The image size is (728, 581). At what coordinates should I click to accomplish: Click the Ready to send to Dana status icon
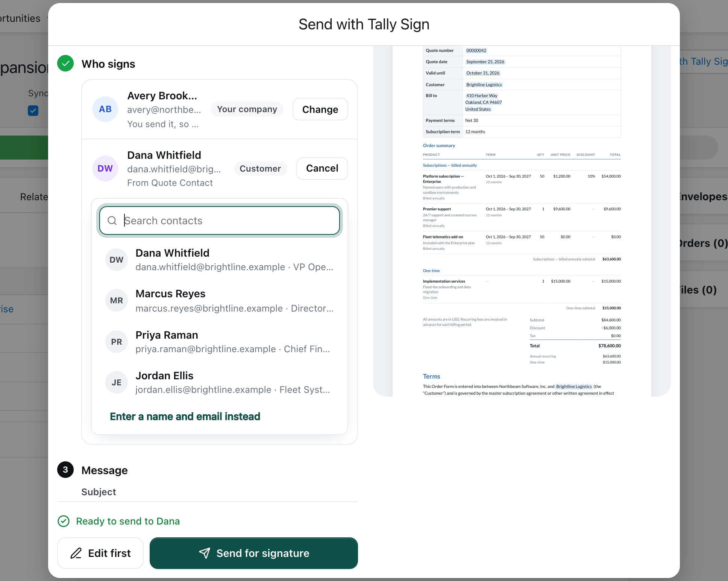[64, 521]
